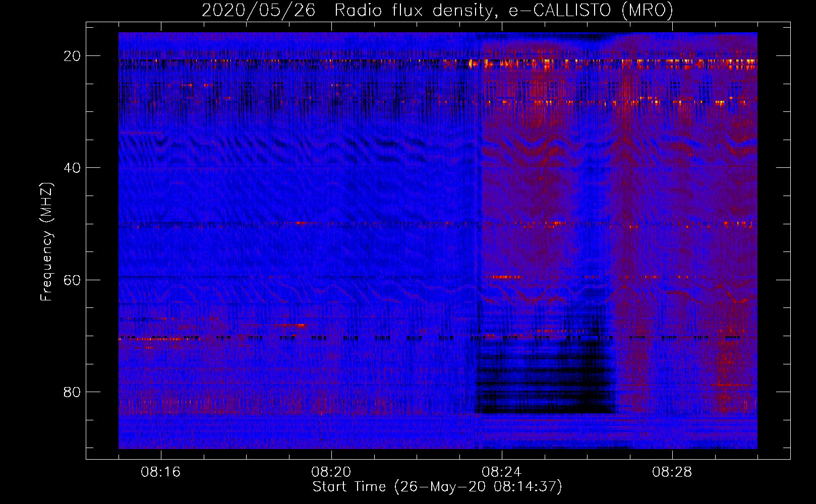
Task: Click the '60' frequency tick label
Action: pyautogui.click(x=72, y=280)
